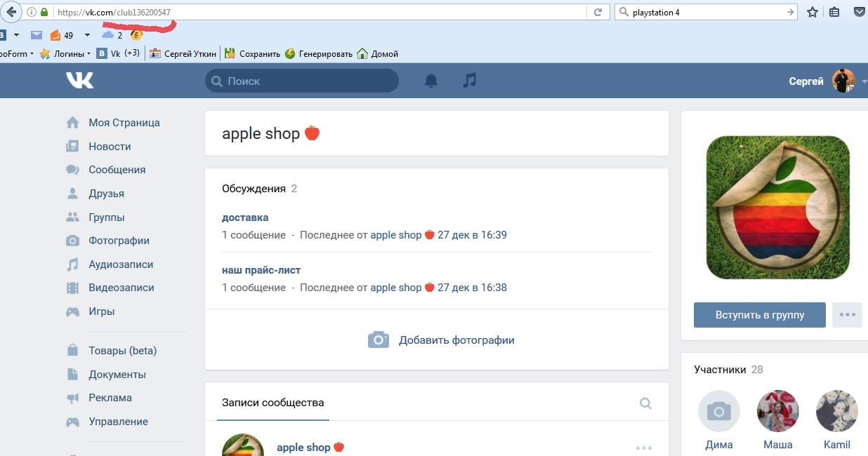Click the browser back arrow button
868x456 pixels.
[x=10, y=12]
